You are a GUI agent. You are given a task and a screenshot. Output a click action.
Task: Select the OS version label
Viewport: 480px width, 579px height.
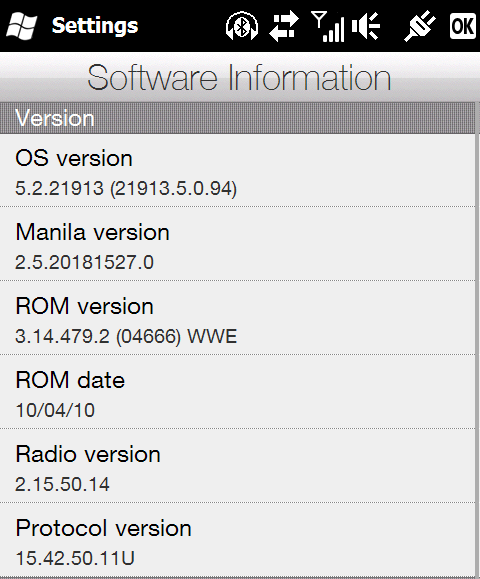coord(74,158)
